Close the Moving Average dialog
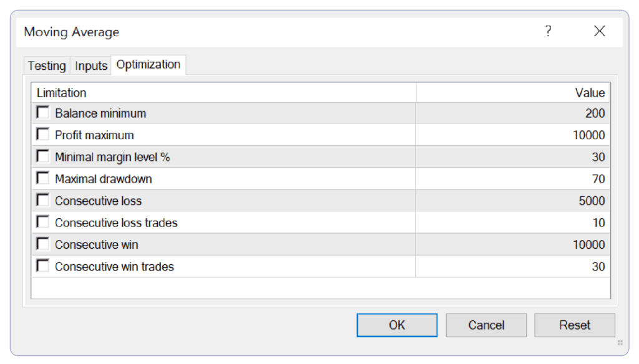This screenshot has width=639, height=364. tap(600, 31)
